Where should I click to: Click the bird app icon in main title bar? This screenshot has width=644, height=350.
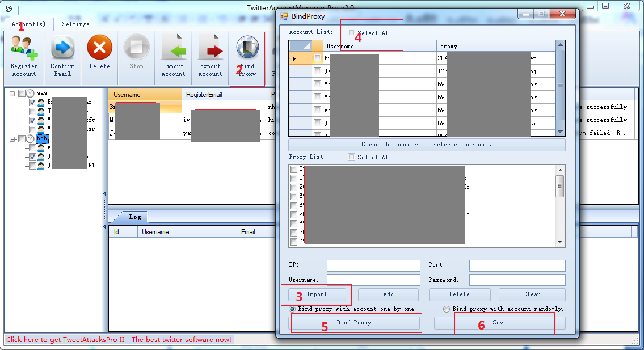[x=9, y=8]
